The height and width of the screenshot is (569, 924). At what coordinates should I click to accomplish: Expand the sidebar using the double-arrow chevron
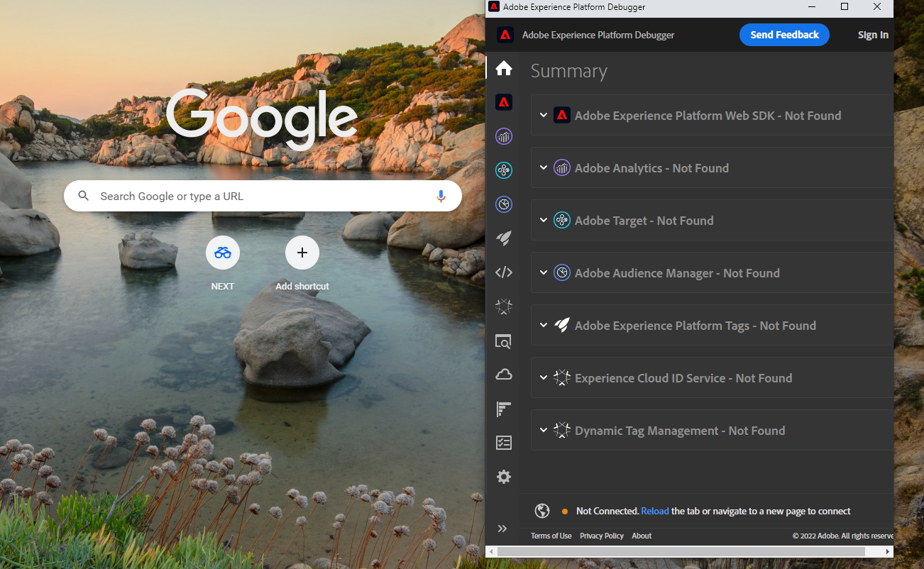502,529
